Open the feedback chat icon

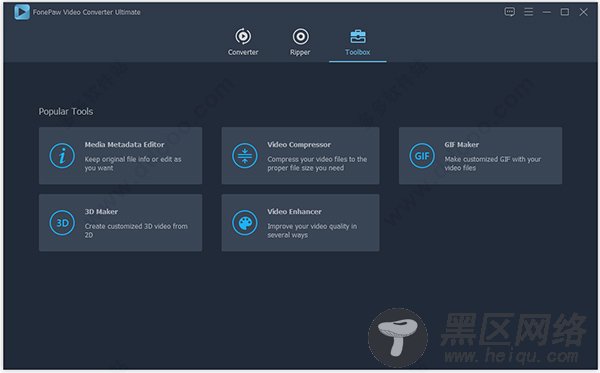[x=509, y=12]
